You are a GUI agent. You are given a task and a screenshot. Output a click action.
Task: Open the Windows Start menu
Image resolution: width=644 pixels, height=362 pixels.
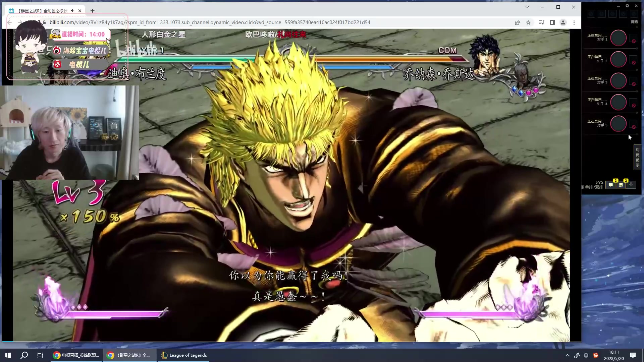coord(8,355)
